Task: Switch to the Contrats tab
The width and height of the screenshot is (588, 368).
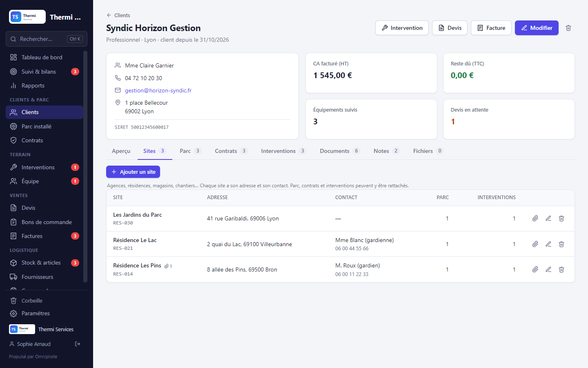Action: tap(231, 151)
